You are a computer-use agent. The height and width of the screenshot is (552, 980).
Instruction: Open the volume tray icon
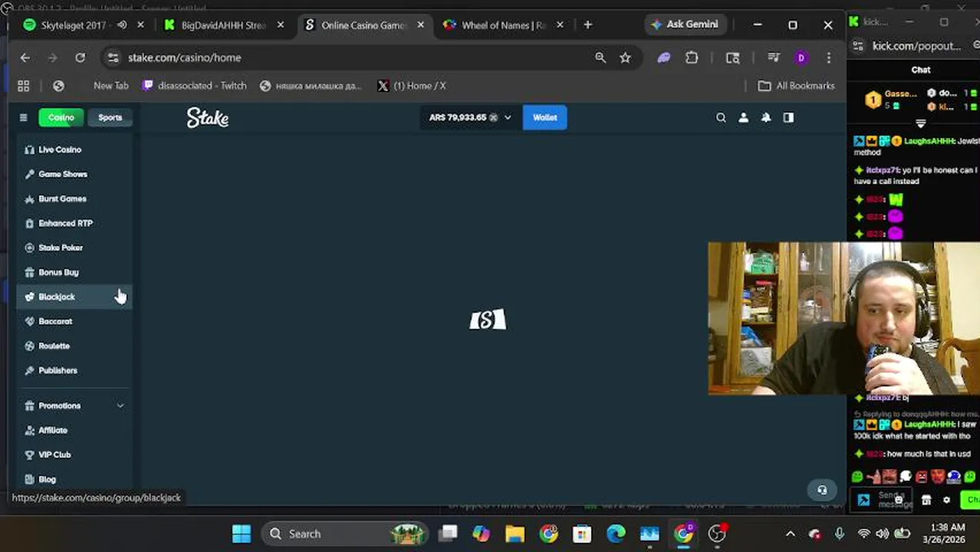click(883, 534)
